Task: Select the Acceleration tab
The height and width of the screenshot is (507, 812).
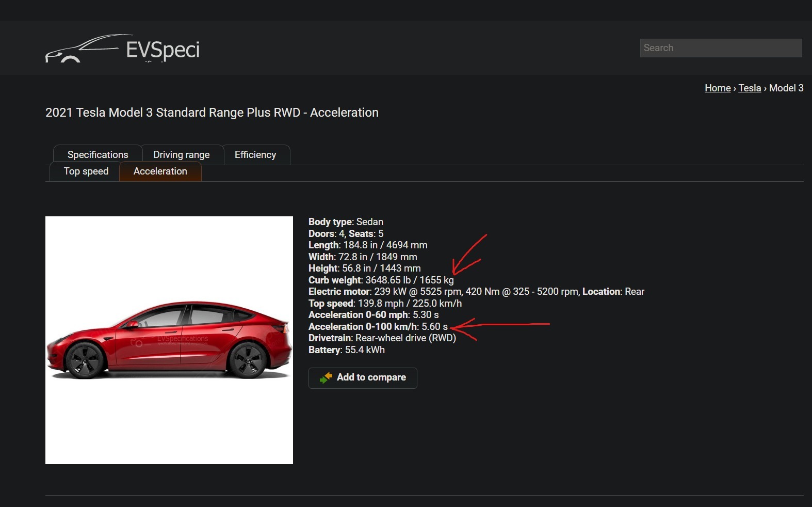Action: pos(160,171)
